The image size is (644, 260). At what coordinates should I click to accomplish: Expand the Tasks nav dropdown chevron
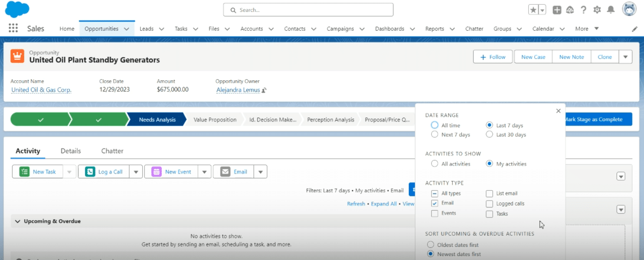(195, 29)
